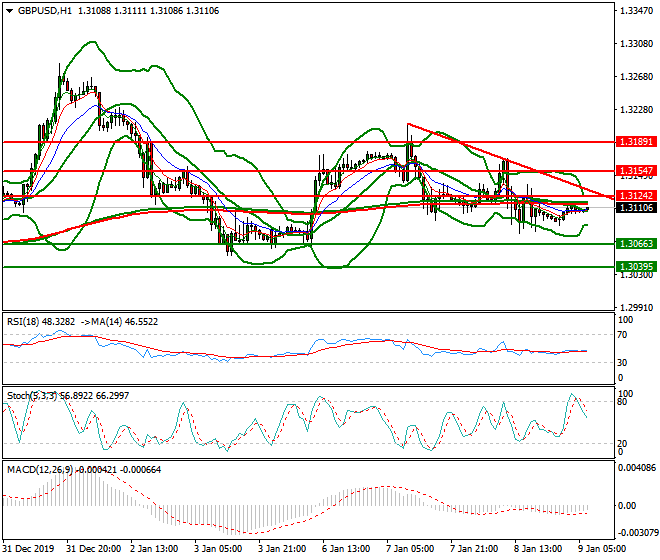Click the 3 Jan 05:00 time label
This screenshot has width=660, height=560.
tap(218, 549)
